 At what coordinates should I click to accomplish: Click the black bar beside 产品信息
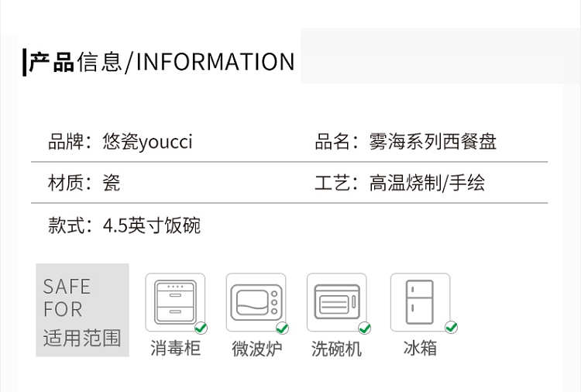pos(25,62)
